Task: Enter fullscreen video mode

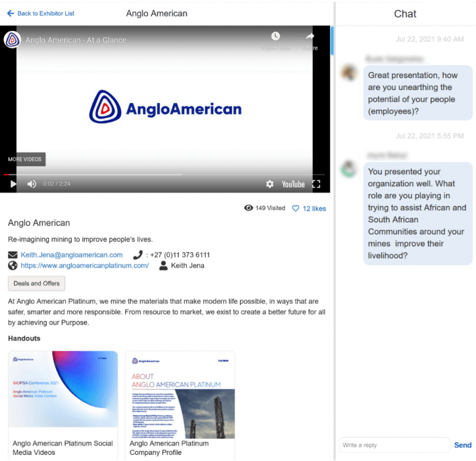Action: pyautogui.click(x=316, y=184)
